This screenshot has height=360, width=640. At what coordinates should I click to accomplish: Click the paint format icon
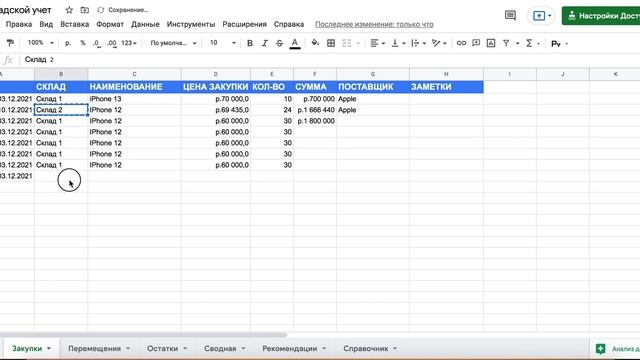pyautogui.click(x=10, y=43)
